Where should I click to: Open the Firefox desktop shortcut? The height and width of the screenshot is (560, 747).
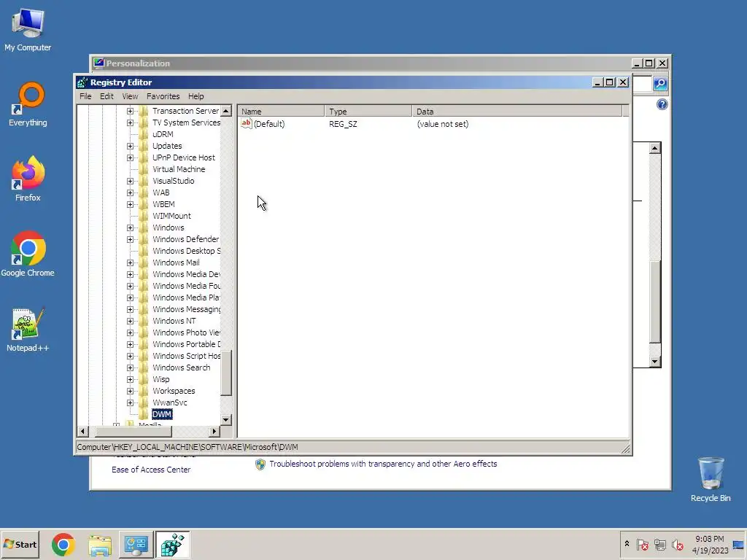click(28, 179)
